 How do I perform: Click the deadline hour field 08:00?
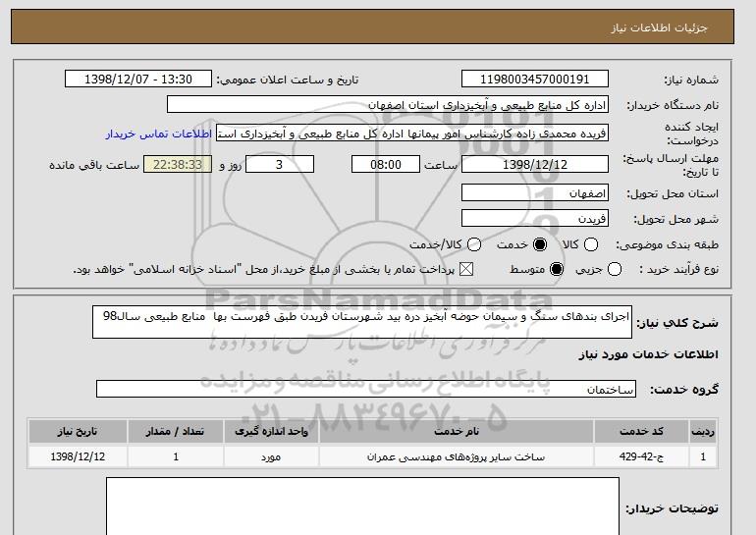tap(386, 164)
